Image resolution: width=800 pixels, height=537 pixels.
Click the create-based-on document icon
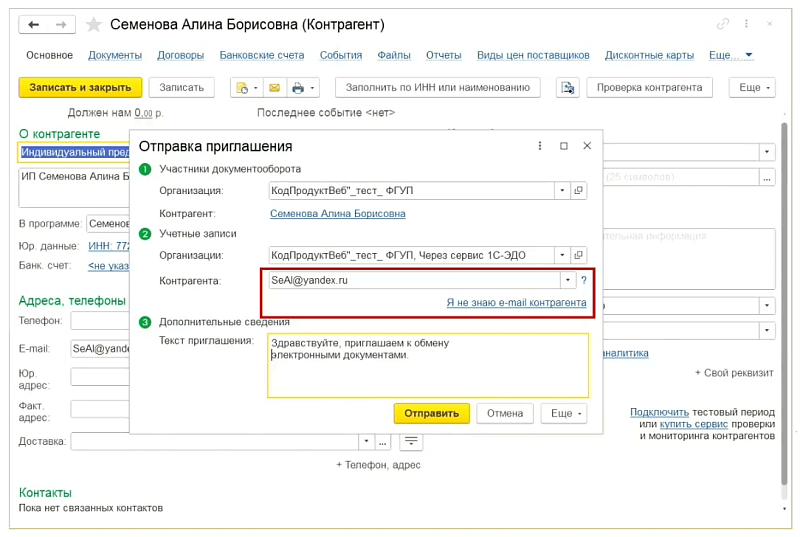click(242, 88)
